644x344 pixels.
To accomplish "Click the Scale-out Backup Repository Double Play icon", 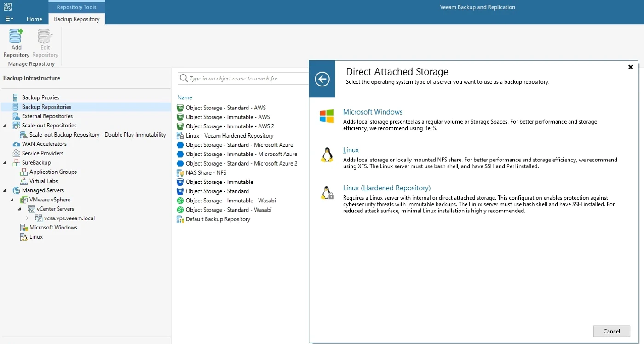I will pos(24,135).
